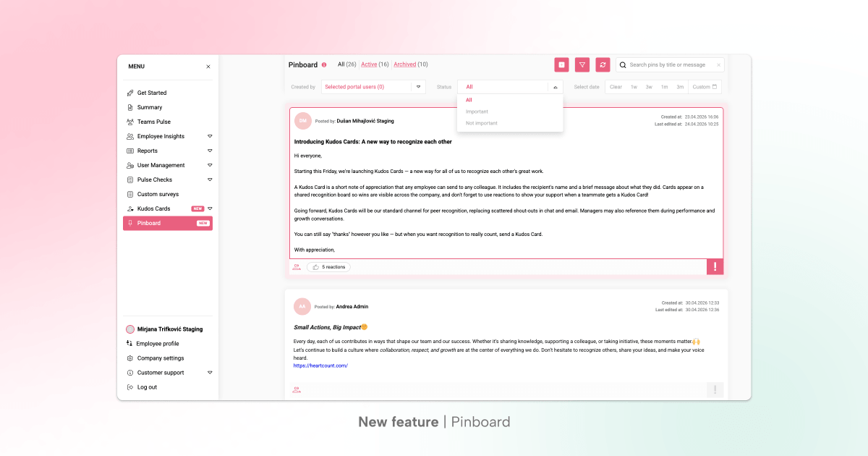Toggle the filter funnel button

582,64
